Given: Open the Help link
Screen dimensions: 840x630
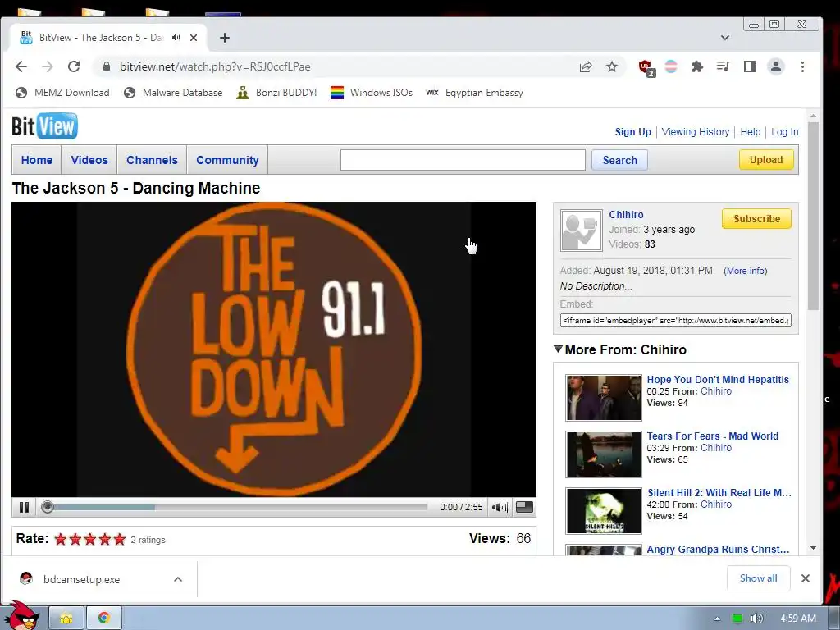Looking at the screenshot, I should (750, 132).
